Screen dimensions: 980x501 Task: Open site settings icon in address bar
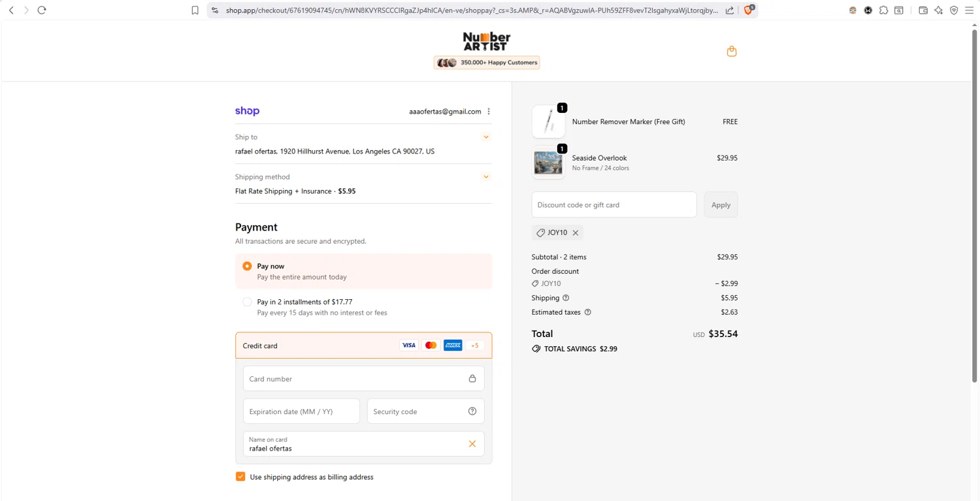215,10
